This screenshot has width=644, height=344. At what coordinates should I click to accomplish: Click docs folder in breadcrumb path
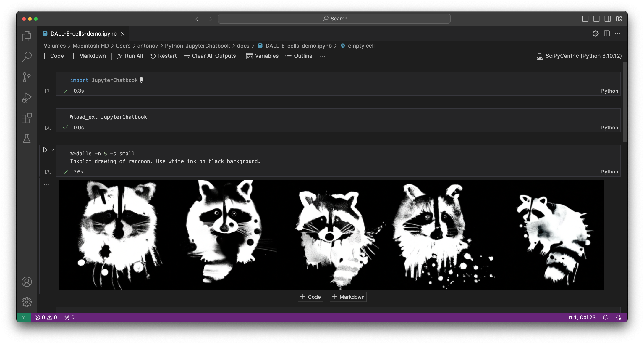click(x=243, y=46)
